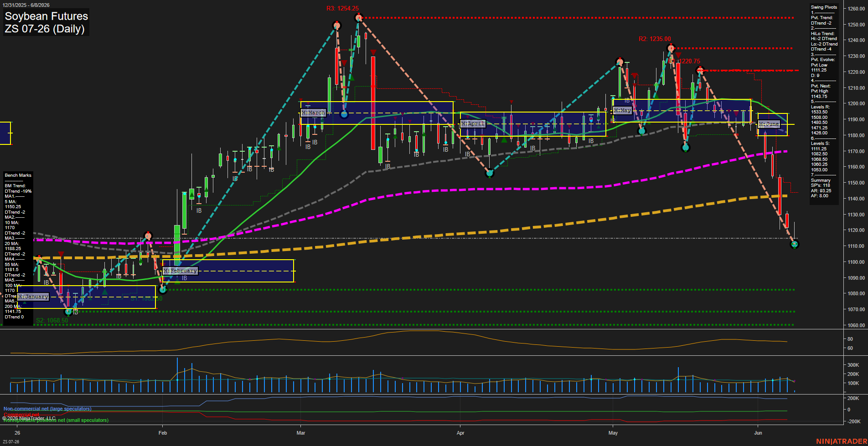This screenshot has width=868, height=446.
Task: Click the 1060.00 price axis label
Action: pos(856,325)
